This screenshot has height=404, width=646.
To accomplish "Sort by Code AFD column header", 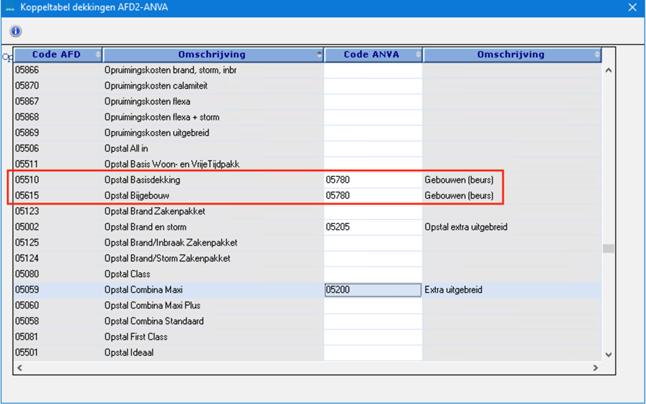I will point(57,55).
